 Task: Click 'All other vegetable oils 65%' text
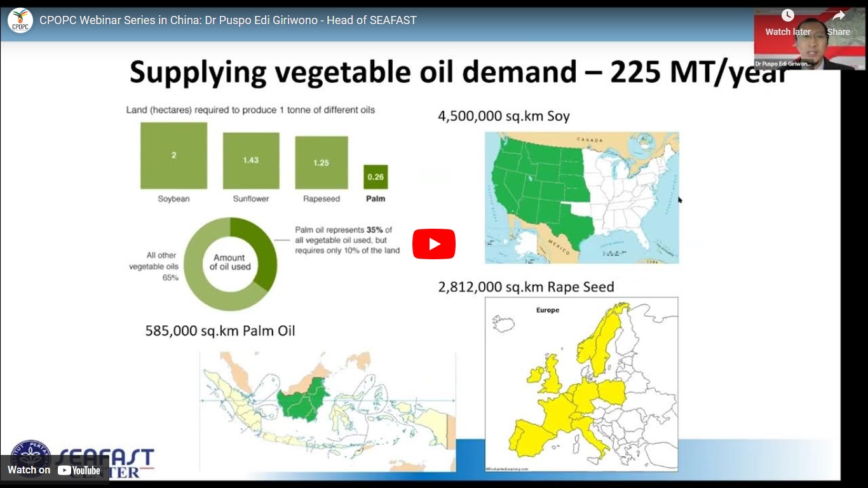[154, 267]
